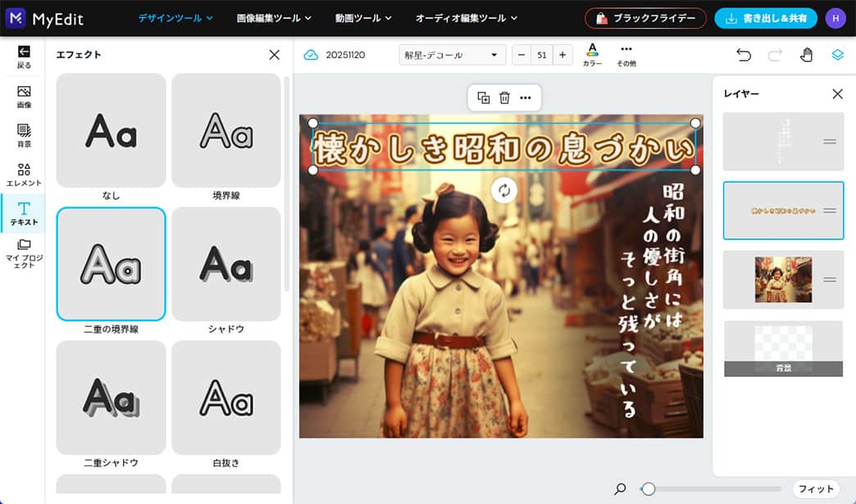This screenshot has height=504, width=856.
Task: Click the cloud save status icon
Action: pos(311,55)
